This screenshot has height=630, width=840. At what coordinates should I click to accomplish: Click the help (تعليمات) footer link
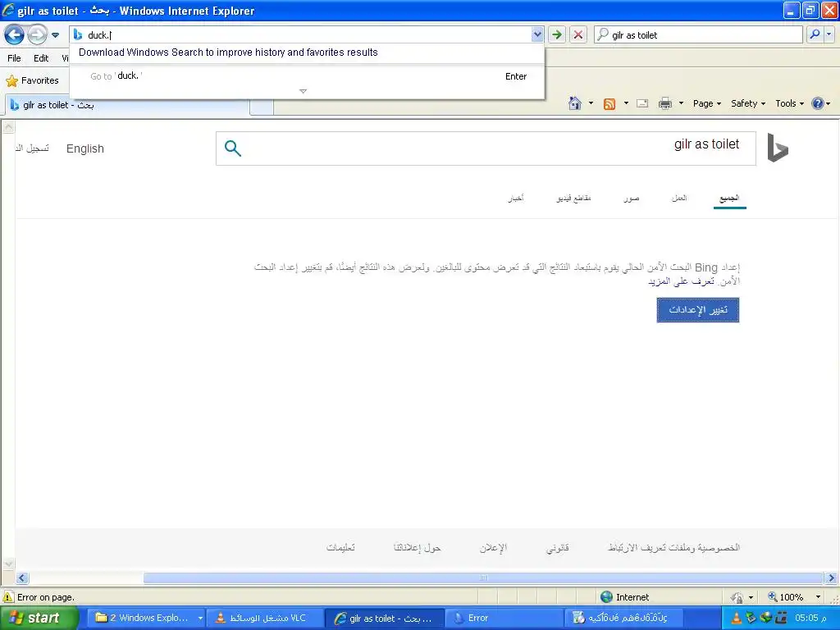pos(340,547)
